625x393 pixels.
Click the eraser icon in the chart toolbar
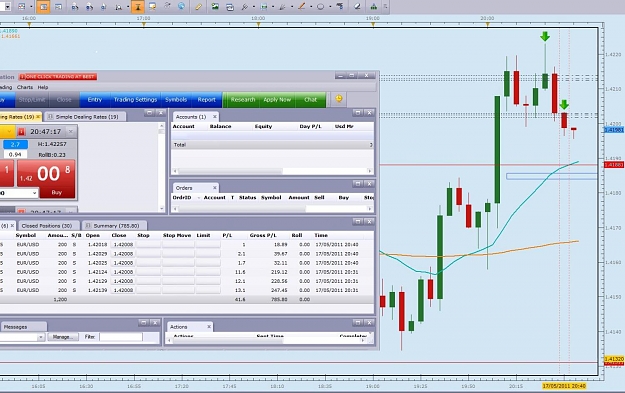coord(358,6)
